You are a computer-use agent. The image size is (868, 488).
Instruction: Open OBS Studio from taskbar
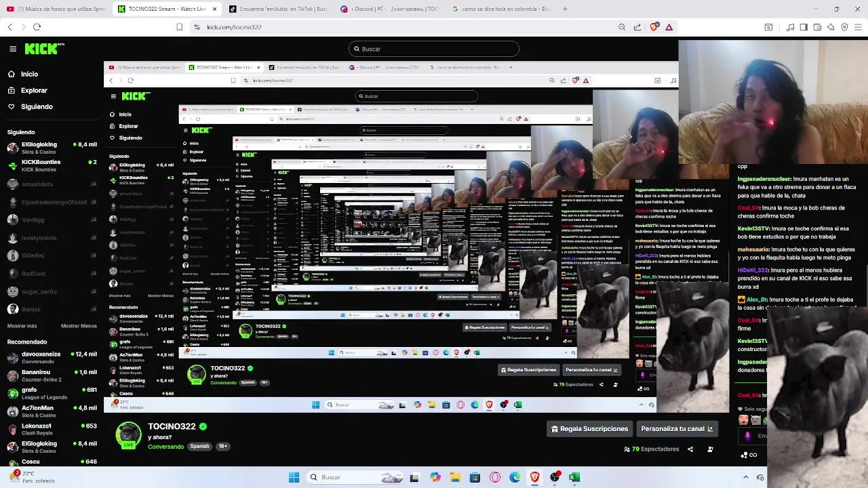point(555,477)
